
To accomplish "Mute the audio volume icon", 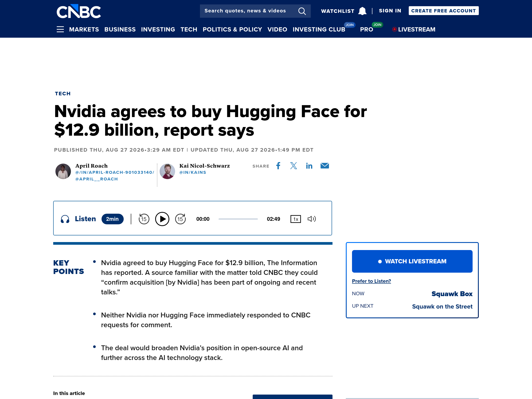I will [312, 219].
